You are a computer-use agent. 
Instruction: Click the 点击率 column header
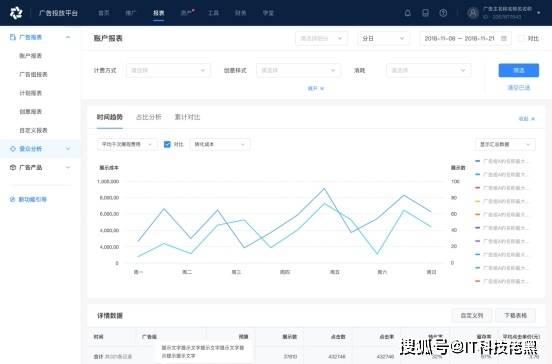pyautogui.click(x=387, y=337)
